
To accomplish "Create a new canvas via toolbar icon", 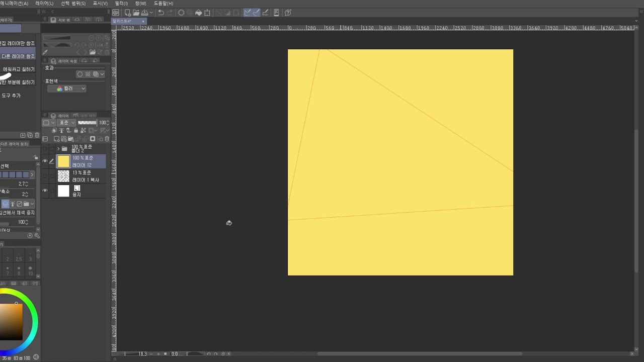I will tap(128, 13).
